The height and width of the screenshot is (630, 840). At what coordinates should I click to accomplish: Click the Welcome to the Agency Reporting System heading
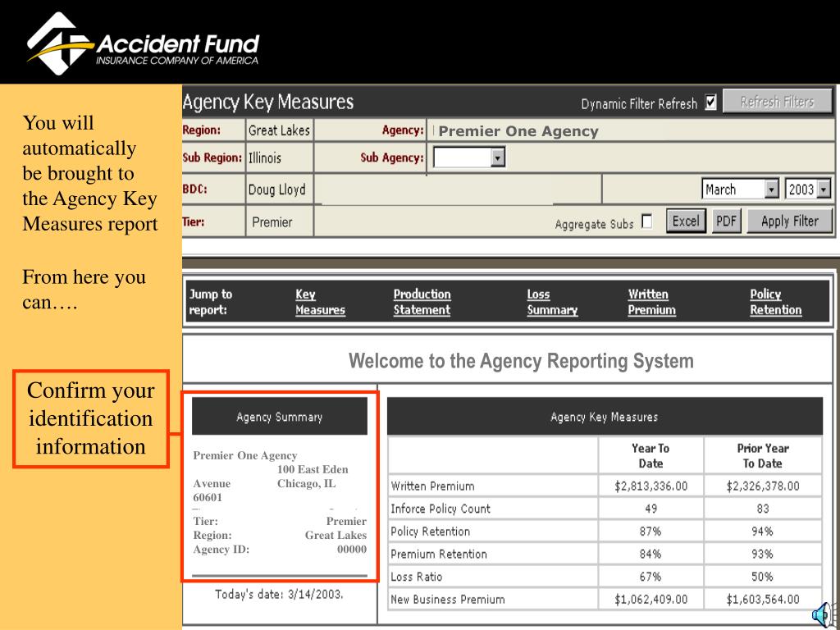coord(521,361)
